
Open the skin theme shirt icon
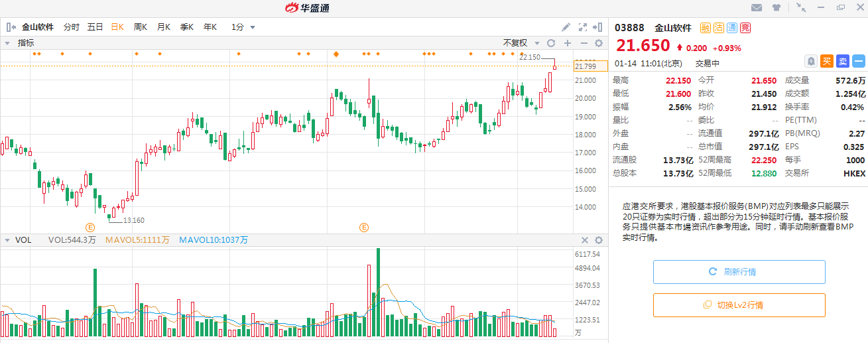pyautogui.click(x=776, y=8)
